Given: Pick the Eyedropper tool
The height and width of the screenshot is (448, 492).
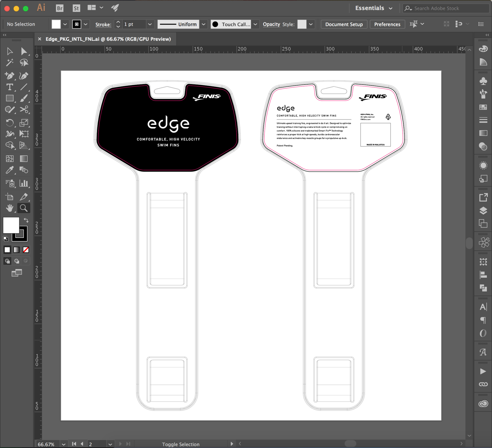Looking at the screenshot, I should coord(10,170).
